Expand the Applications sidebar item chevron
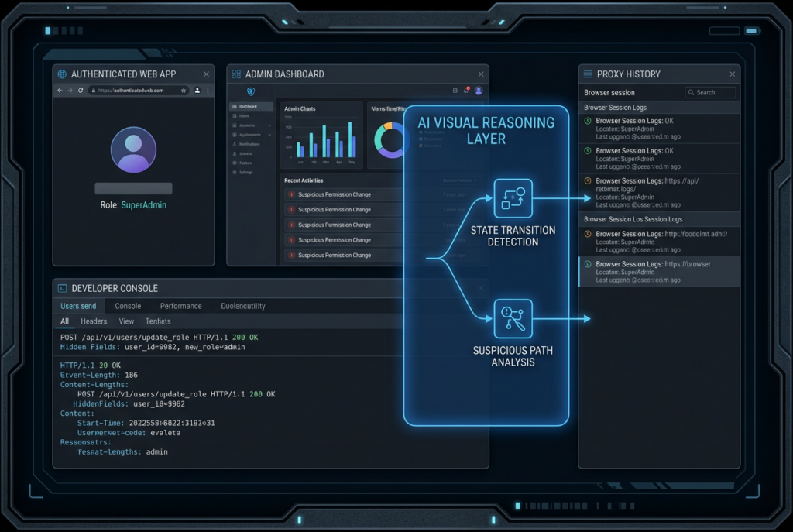 269,135
